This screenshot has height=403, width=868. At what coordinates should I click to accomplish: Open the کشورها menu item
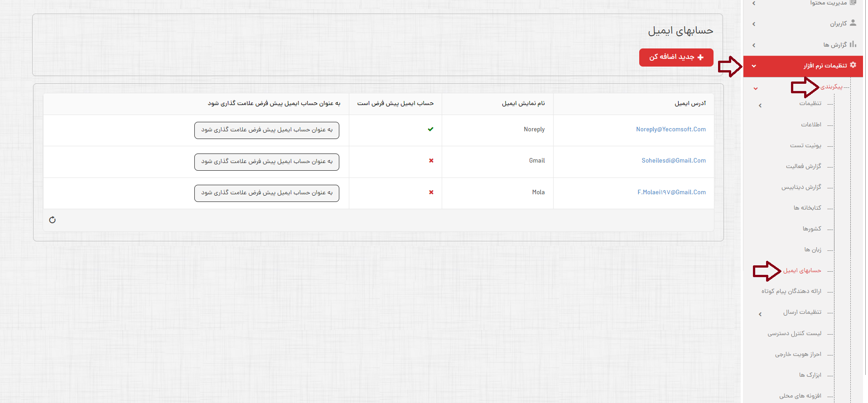point(811,229)
